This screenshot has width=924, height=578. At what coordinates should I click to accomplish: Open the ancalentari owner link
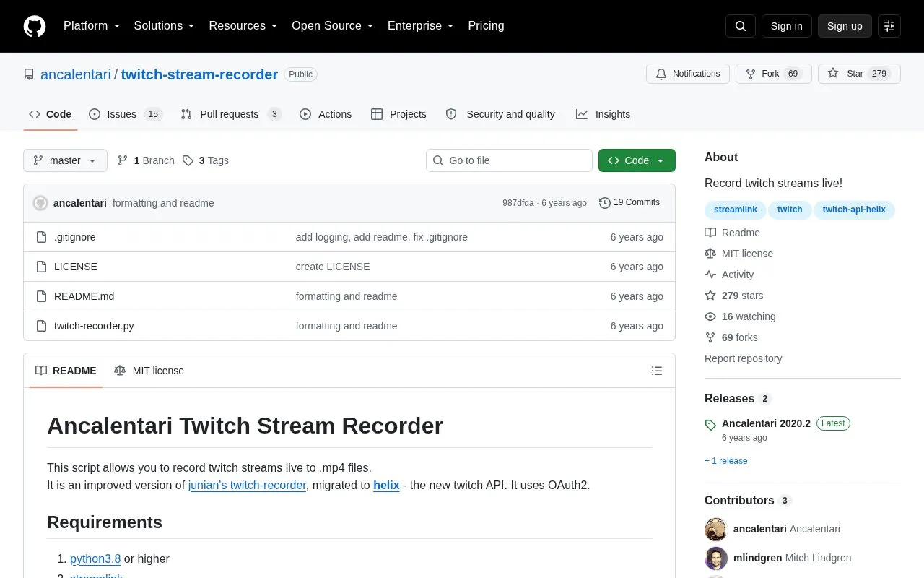(76, 74)
